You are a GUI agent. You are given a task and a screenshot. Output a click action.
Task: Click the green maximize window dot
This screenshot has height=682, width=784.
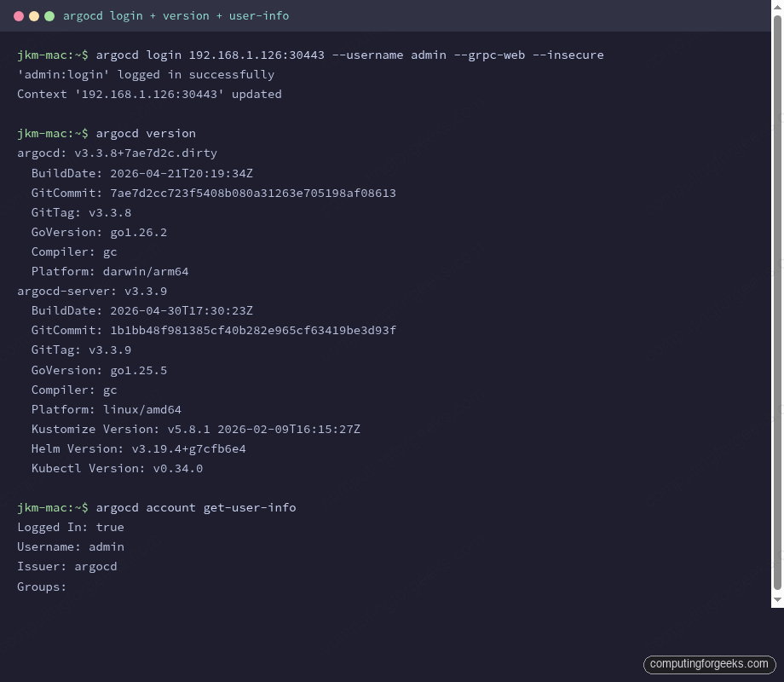(49, 16)
